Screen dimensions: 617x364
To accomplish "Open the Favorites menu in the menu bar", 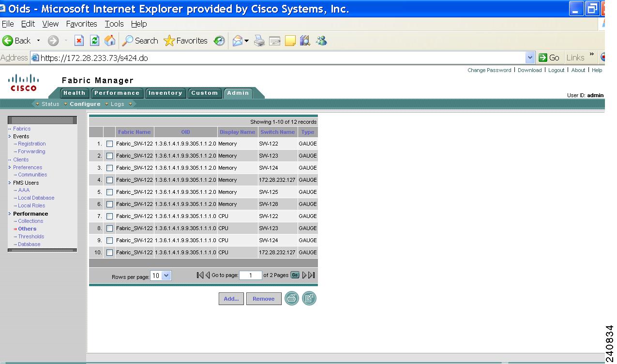I will (81, 24).
